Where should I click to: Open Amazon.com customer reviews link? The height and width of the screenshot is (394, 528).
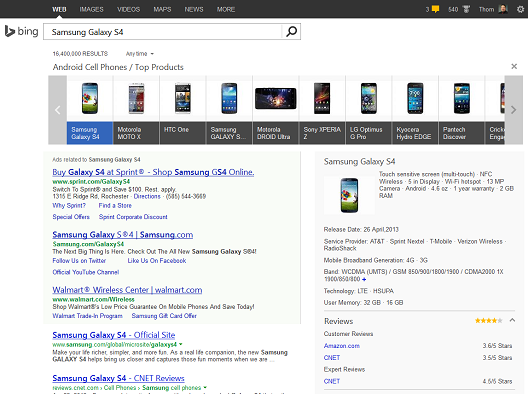coord(342,346)
